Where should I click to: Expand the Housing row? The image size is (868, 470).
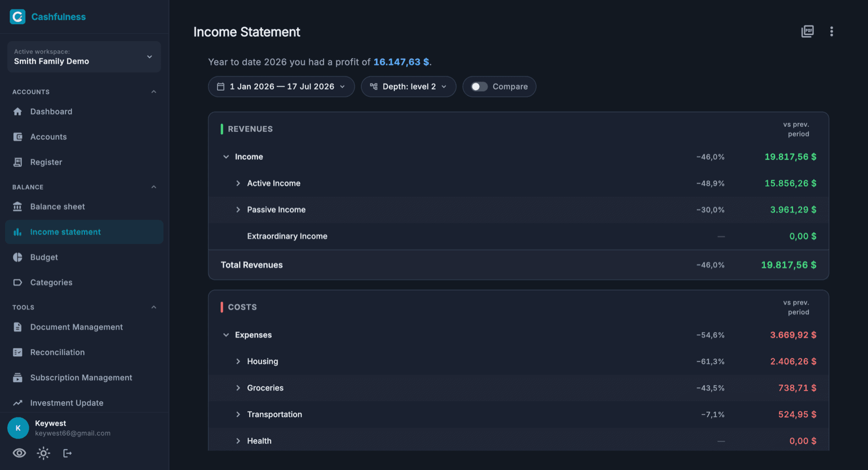coord(238,361)
